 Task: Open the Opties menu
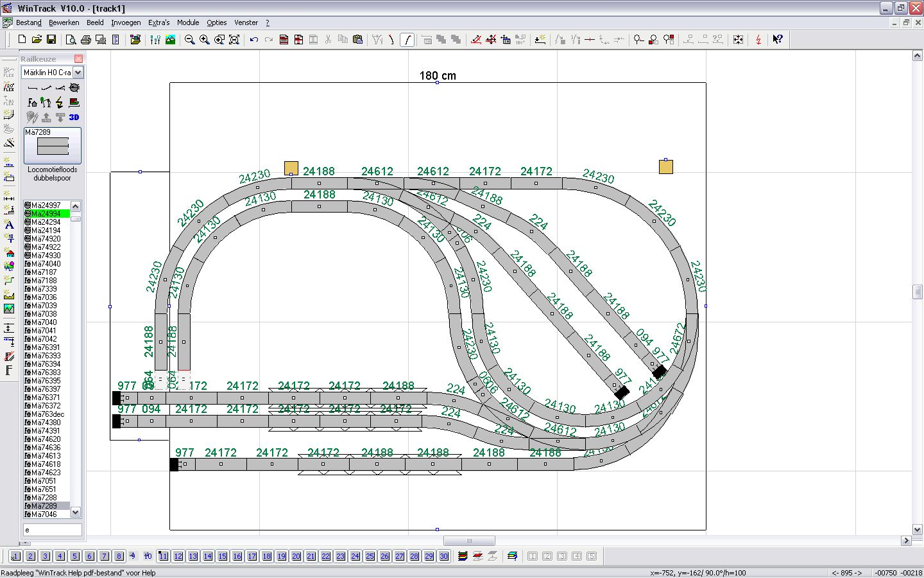(x=217, y=22)
